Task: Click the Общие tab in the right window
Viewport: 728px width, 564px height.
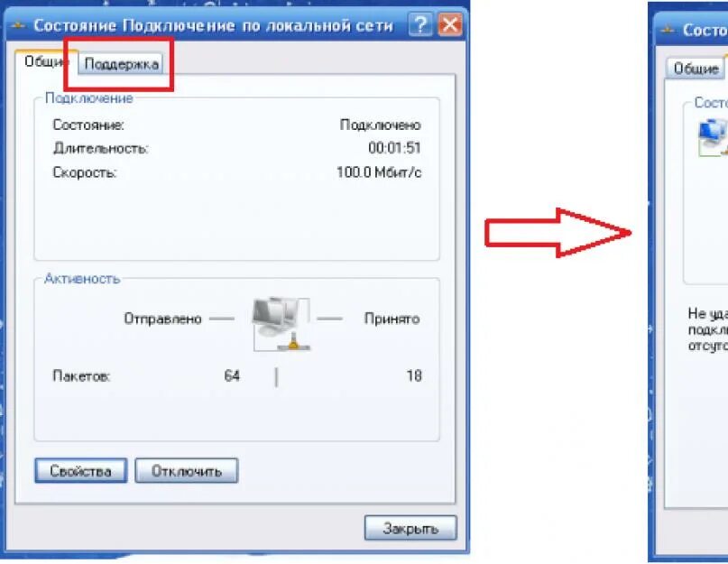Action: (x=696, y=69)
